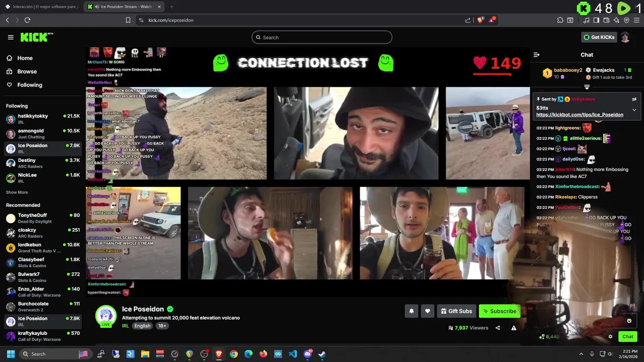This screenshot has height=362, width=644.
Task: Open TonytheDuff in Recommended list
Action: 43,218
